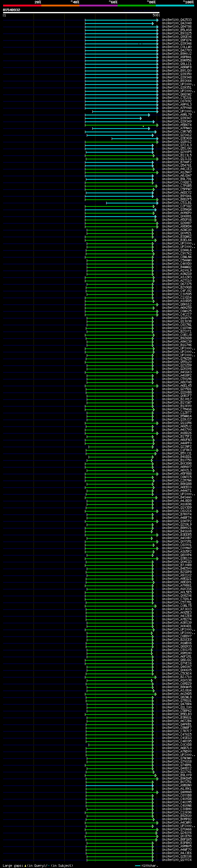
Task: Select hit label UniRef100_Q6QIW2
Action: (177, 94)
